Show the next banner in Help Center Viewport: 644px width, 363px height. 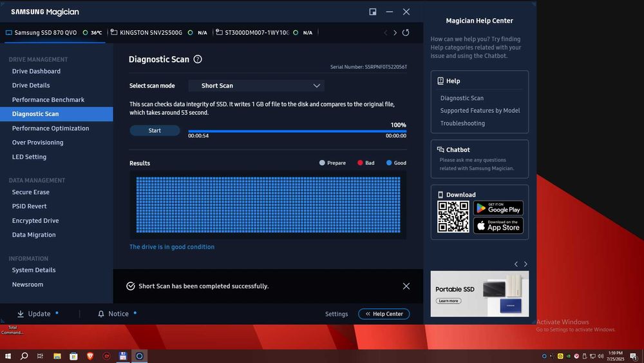pos(526,264)
